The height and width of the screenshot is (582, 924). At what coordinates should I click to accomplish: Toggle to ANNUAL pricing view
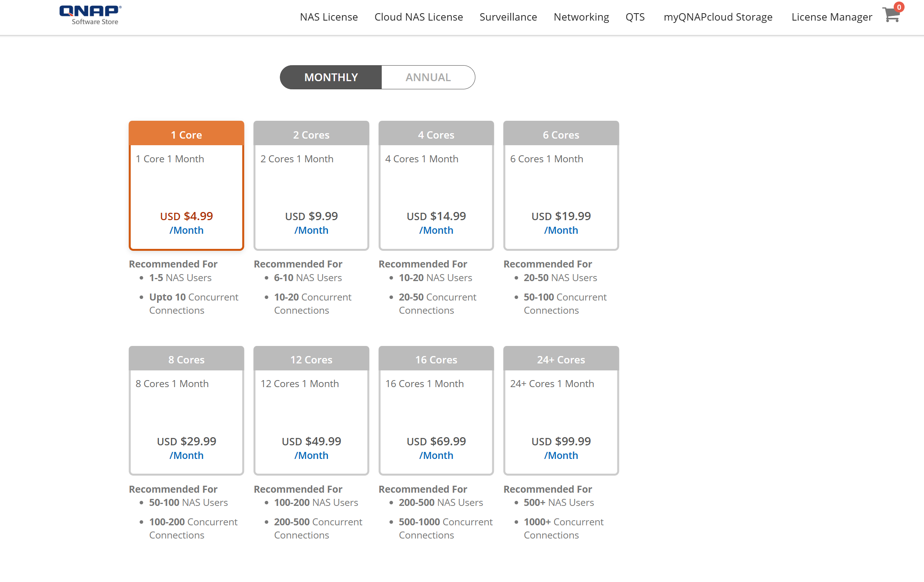427,76
